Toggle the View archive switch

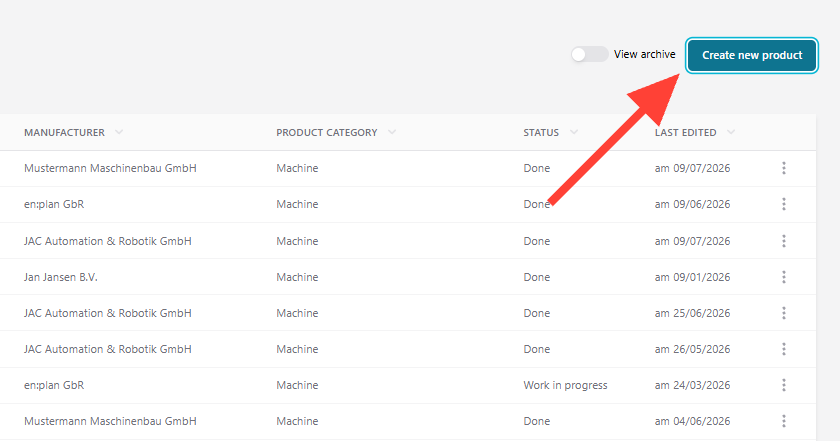tap(589, 54)
